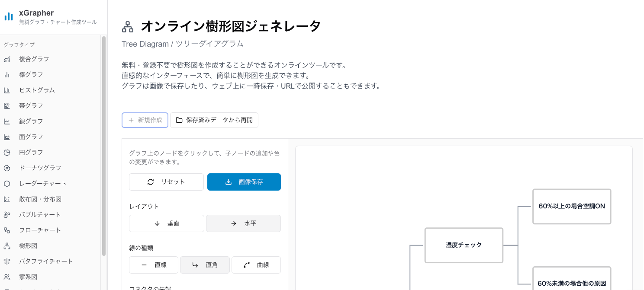Click the 湿度チェック node
The height and width of the screenshot is (290, 644).
click(464, 245)
